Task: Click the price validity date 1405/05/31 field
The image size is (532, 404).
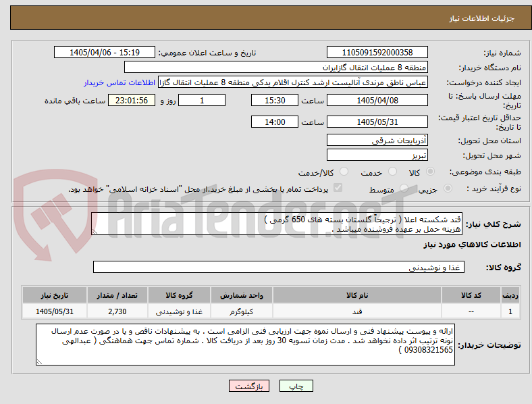Action: click(377, 122)
